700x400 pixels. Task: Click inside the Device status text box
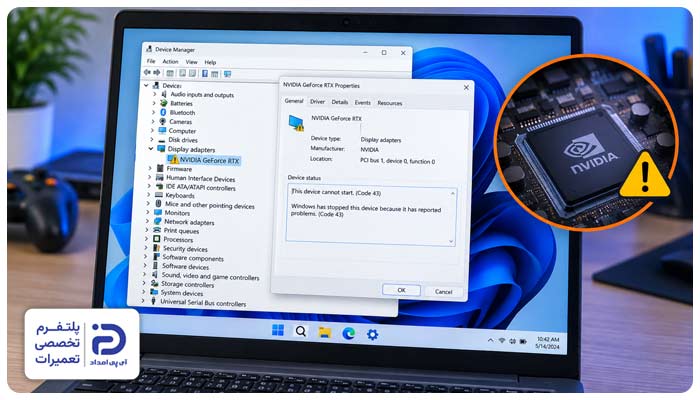point(371,216)
